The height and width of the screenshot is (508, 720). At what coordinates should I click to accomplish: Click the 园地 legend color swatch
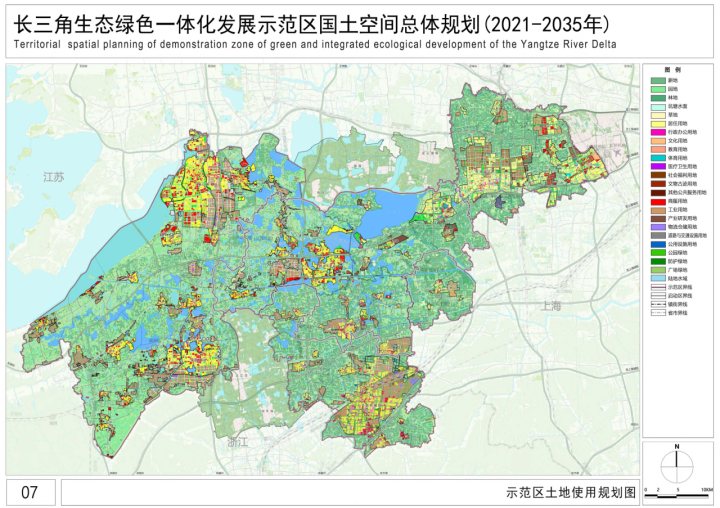pyautogui.click(x=658, y=89)
